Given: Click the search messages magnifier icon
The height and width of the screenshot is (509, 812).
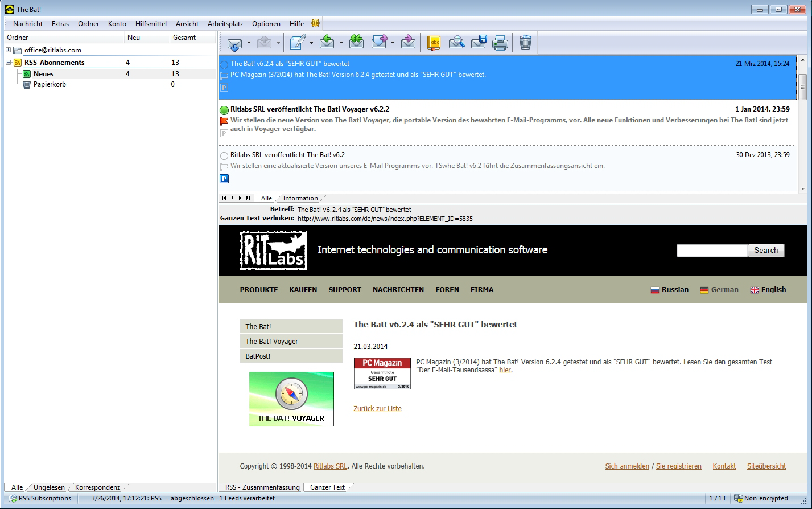Looking at the screenshot, I should pyautogui.click(x=456, y=43).
